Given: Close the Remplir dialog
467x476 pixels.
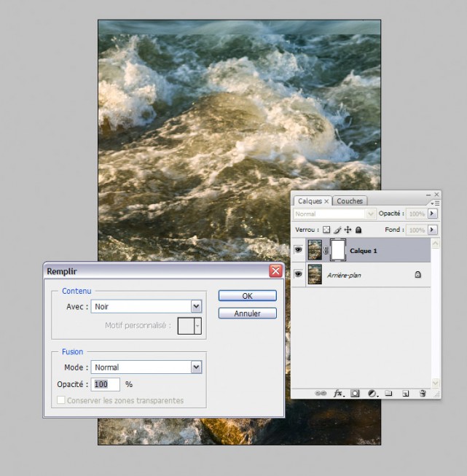Looking at the screenshot, I should tap(275, 270).
